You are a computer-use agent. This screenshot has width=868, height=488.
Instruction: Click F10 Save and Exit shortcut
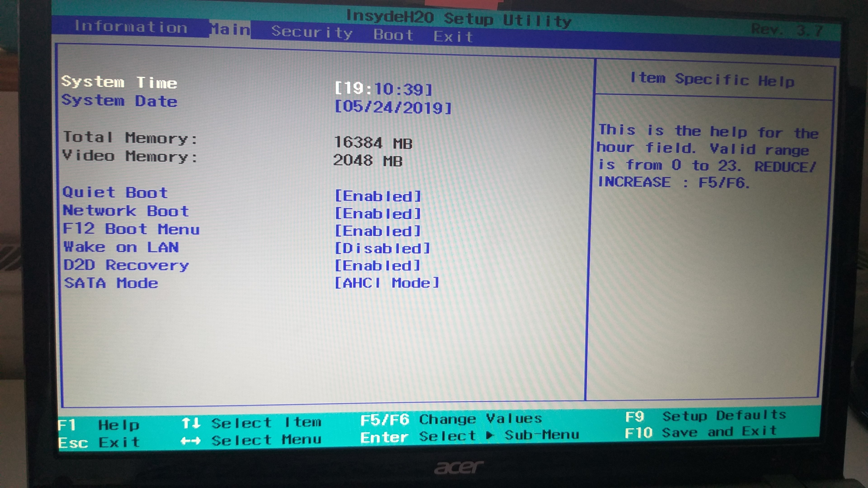[x=701, y=432]
